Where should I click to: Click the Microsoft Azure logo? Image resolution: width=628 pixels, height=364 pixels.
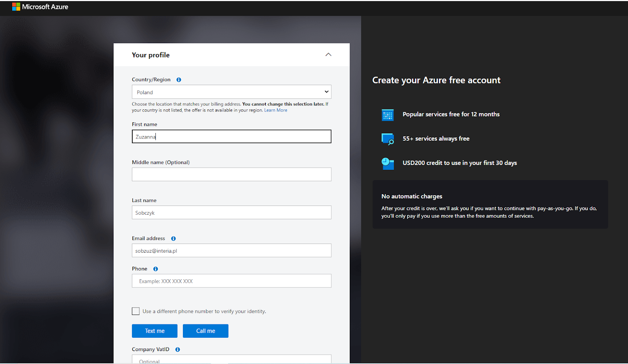(40, 7)
